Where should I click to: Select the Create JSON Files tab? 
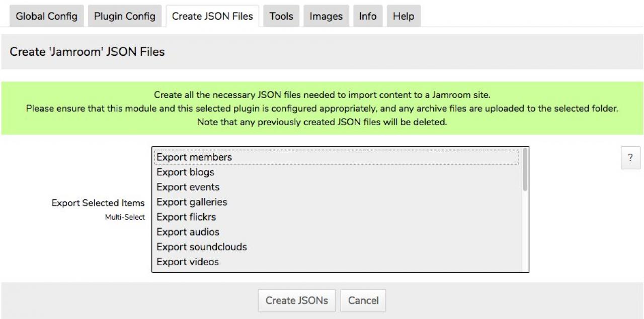click(212, 16)
